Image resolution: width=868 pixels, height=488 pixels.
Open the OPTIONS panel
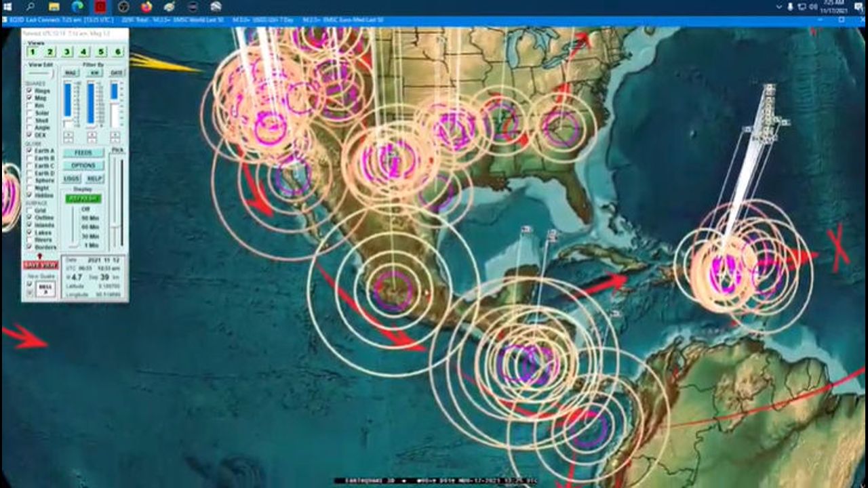83,165
